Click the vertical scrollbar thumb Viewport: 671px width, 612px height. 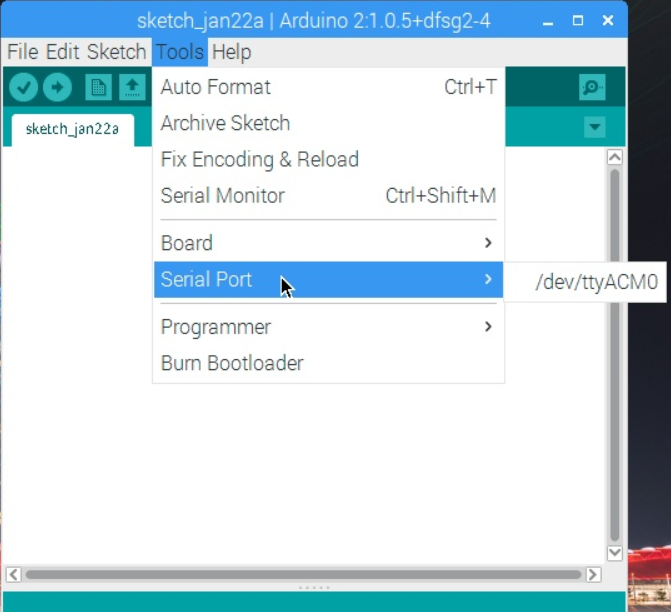click(615, 355)
